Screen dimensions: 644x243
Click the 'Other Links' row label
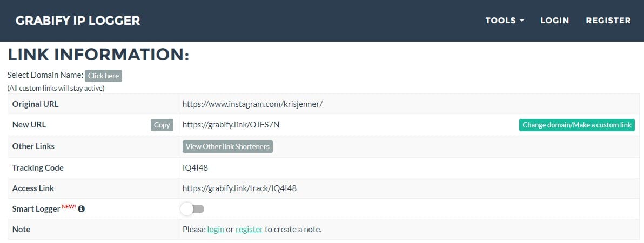[x=33, y=146]
